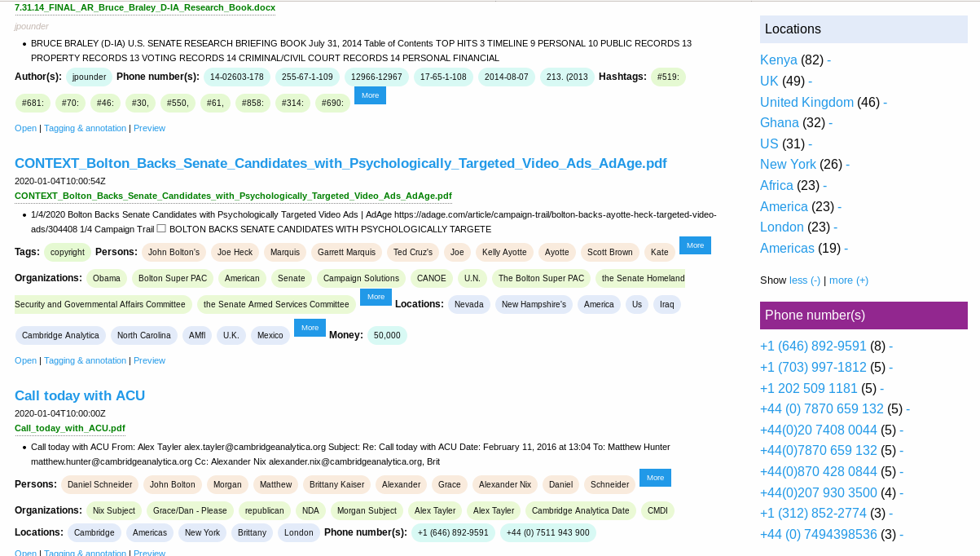980x556 pixels.
Task: Expand hidden hashtags with the More button
Action: [x=370, y=95]
